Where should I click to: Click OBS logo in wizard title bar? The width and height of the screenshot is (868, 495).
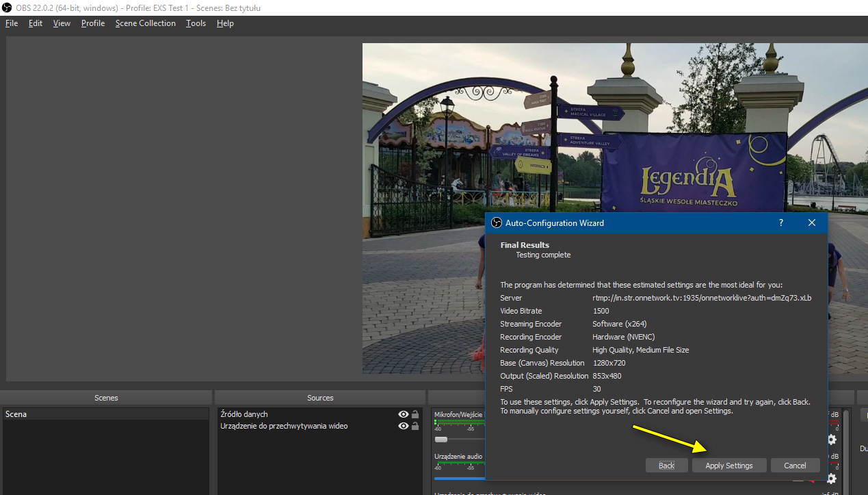point(497,223)
